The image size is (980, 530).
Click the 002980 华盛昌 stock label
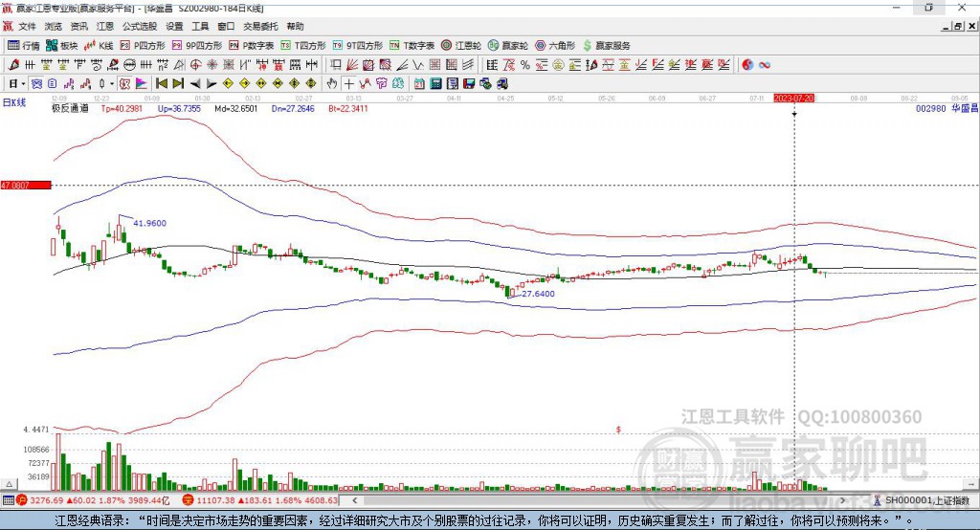947,108
